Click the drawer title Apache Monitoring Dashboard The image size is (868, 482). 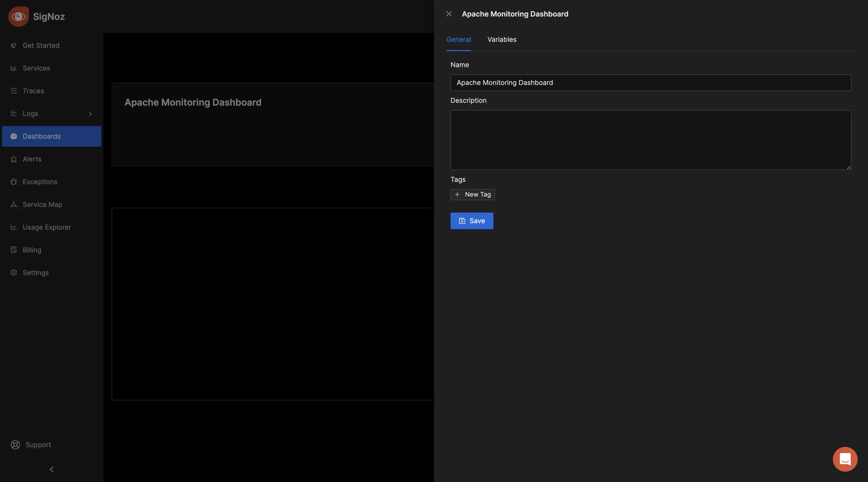515,14
